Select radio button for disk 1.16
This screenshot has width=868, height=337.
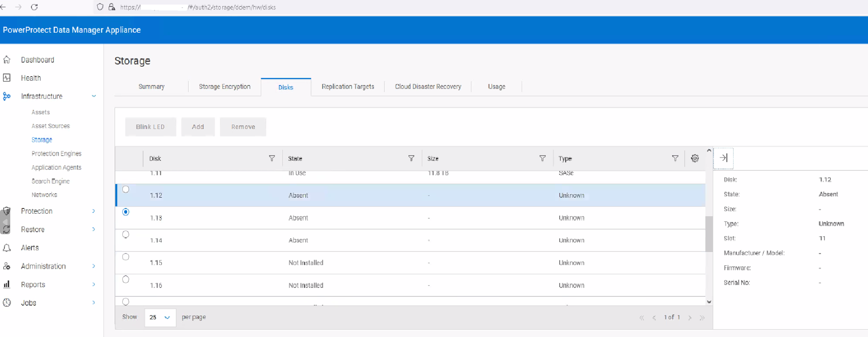(126, 280)
